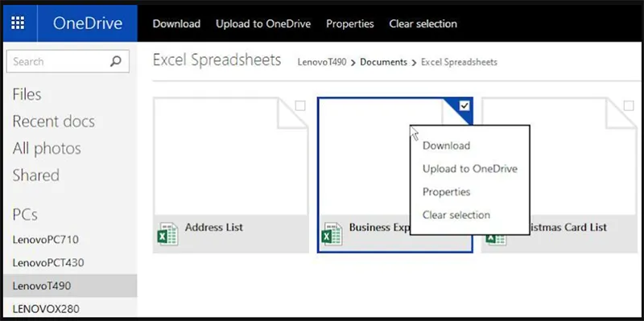Image resolution: width=644 pixels, height=321 pixels.
Task: Click the OneDrive logo link
Action: [88, 23]
